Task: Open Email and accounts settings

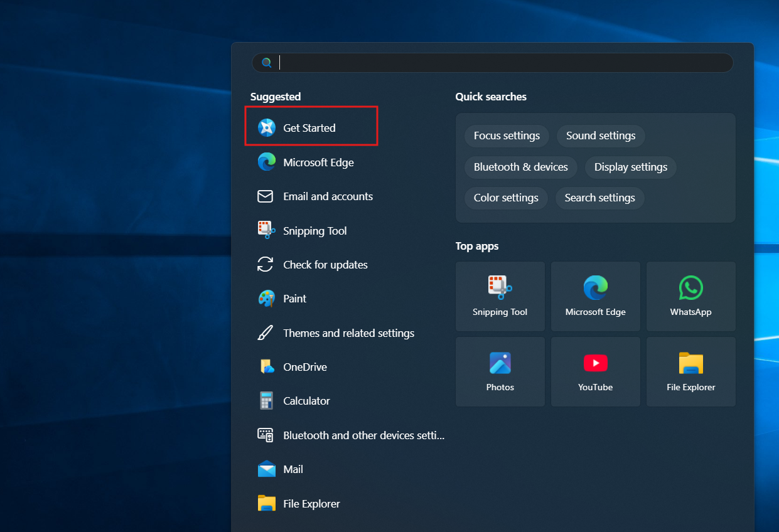Action: (328, 196)
